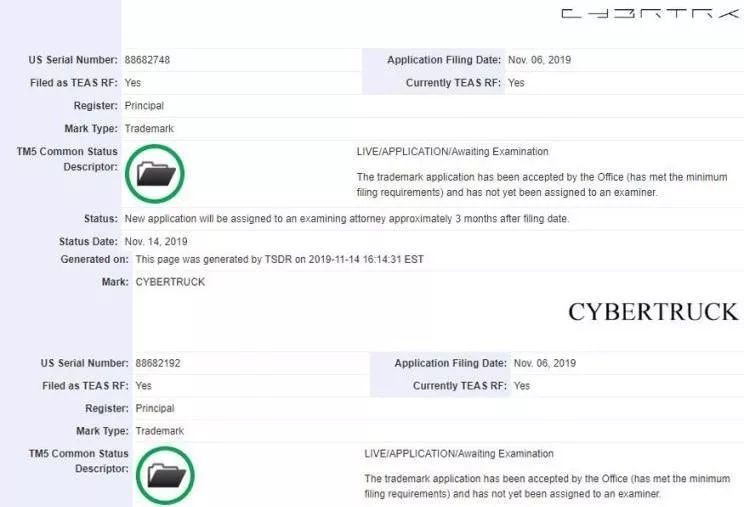Click the second 'US Serial Number:' label

pos(84,363)
